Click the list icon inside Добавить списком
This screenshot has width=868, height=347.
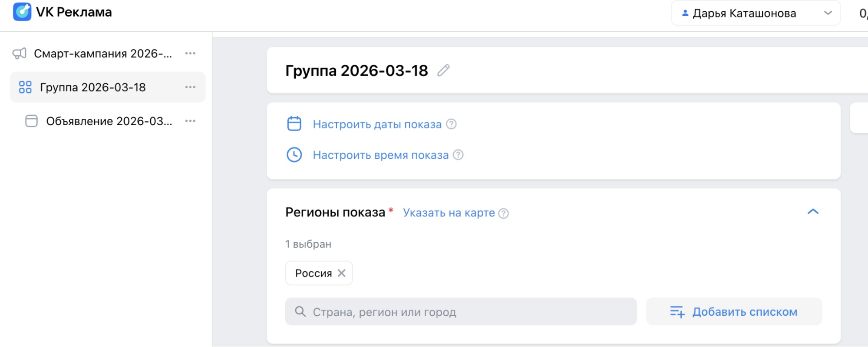[x=678, y=312]
